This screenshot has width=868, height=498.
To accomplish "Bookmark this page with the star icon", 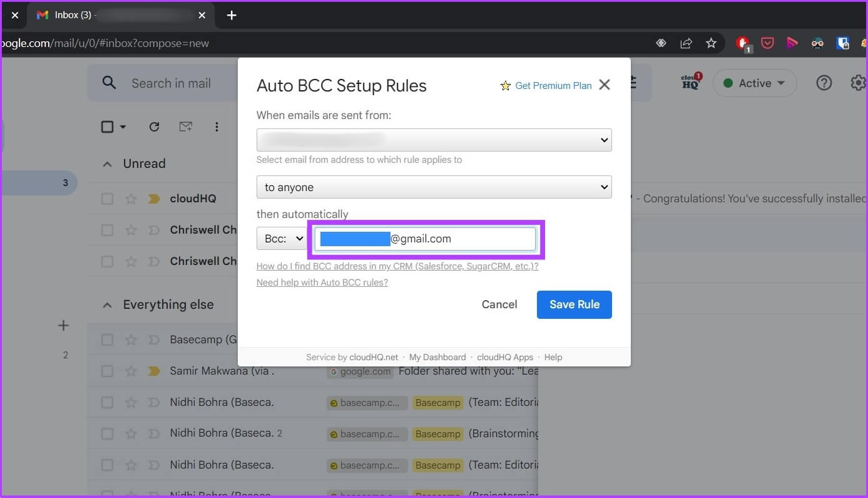I will [711, 43].
